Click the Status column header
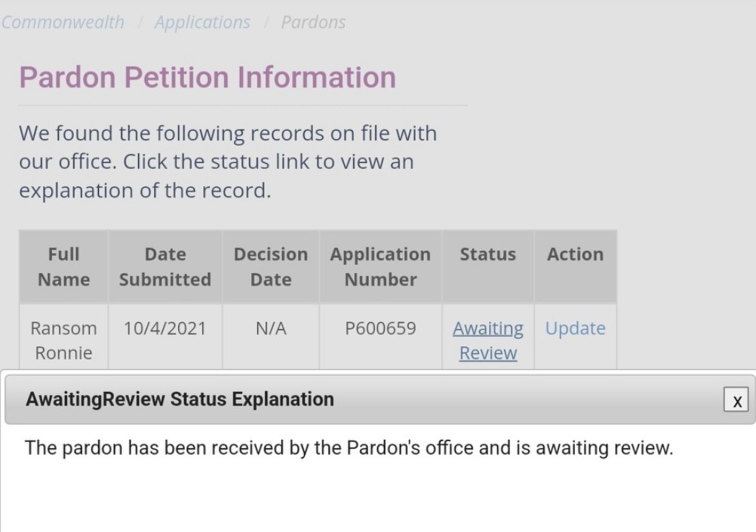The image size is (756, 532). (x=487, y=254)
